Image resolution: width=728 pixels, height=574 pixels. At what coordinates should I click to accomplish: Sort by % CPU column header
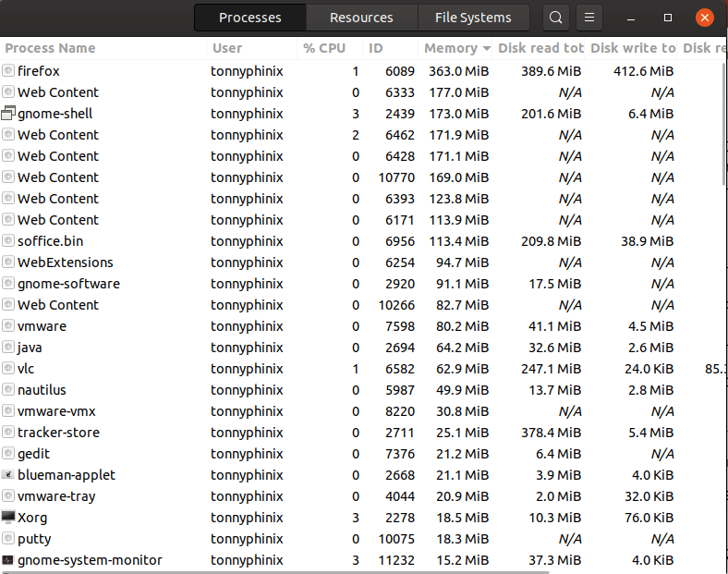[330, 48]
